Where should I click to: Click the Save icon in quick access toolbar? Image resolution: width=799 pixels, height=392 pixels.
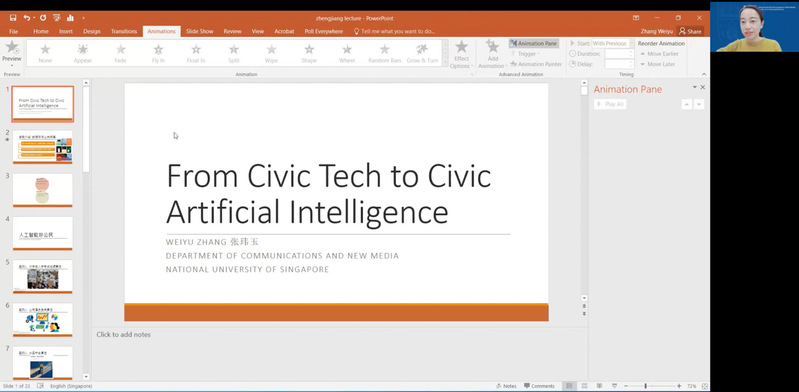pyautogui.click(x=13, y=18)
